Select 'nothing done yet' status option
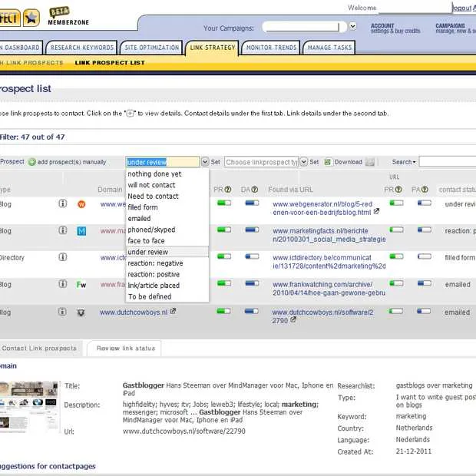Image resolution: width=476 pixels, height=476 pixels. pyautogui.click(x=167, y=174)
